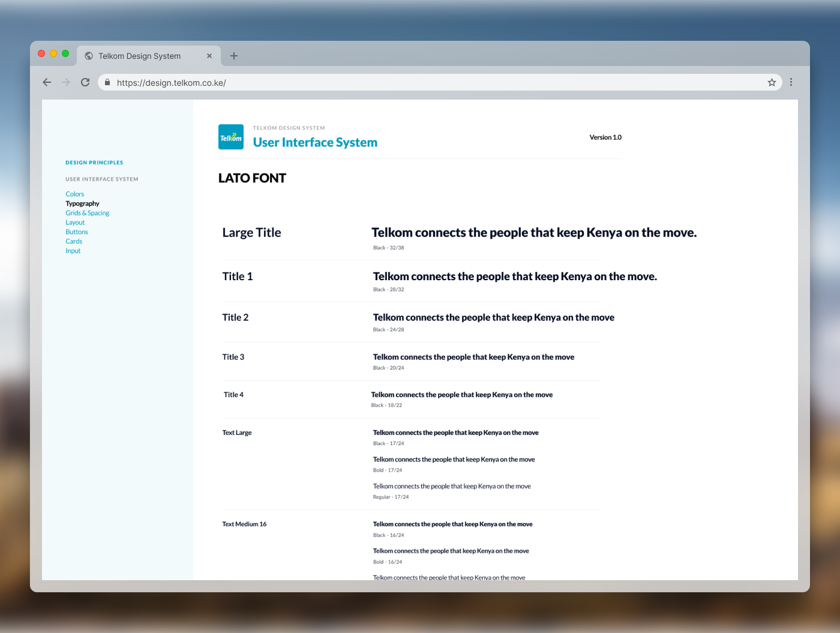Bookmark the page with the star icon

click(x=772, y=82)
